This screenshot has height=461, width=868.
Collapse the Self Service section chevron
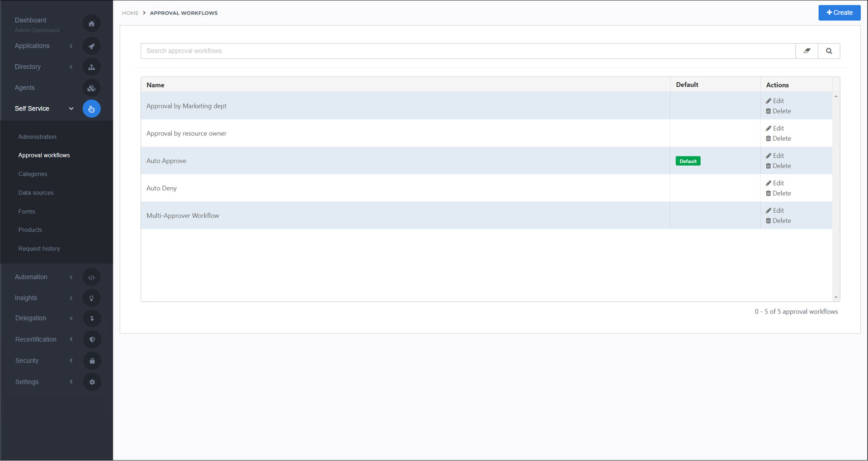coord(71,109)
